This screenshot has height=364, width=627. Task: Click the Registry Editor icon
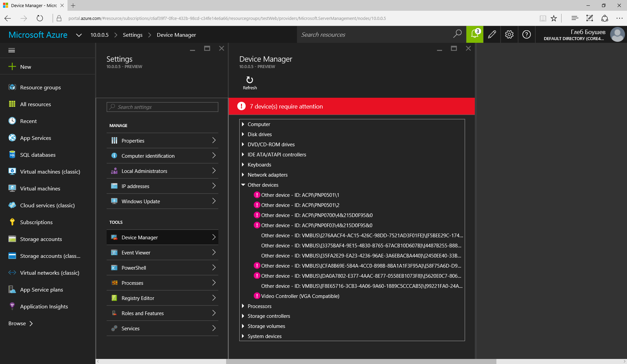114,298
